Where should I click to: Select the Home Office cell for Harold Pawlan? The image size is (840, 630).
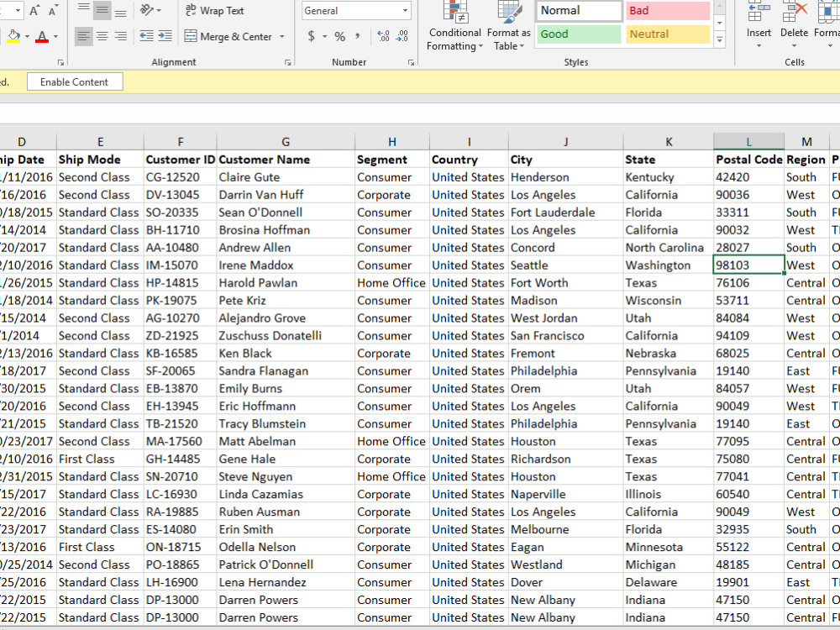(x=392, y=283)
